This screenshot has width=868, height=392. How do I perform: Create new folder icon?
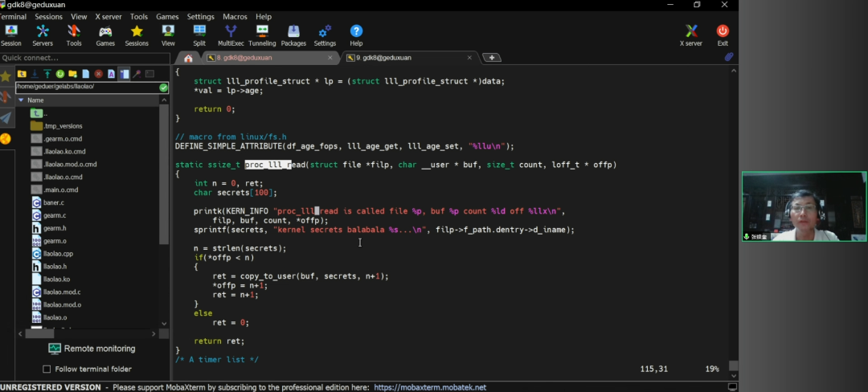pos(72,74)
